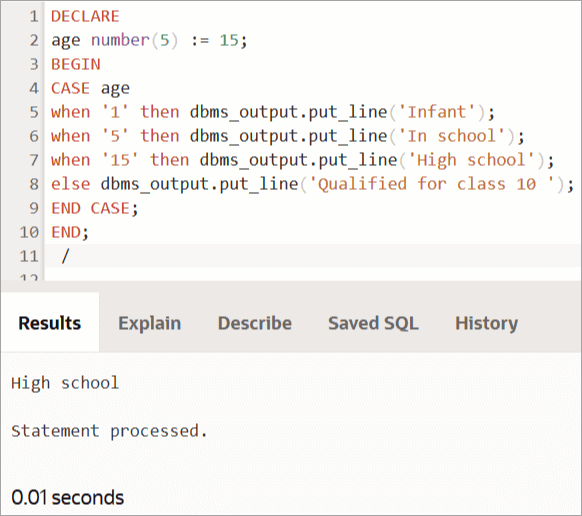Click the High school output text
582x516 pixels.
click(65, 383)
